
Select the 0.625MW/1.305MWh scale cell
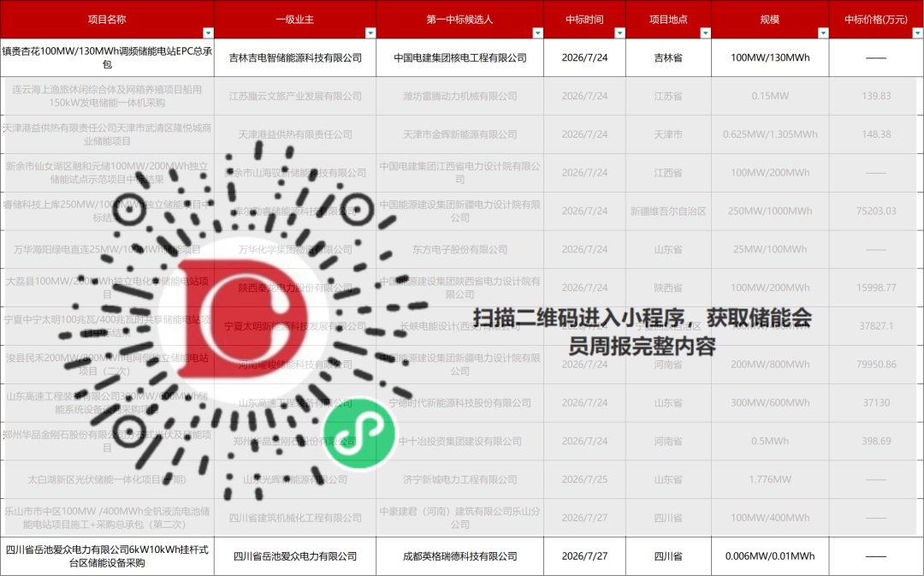tap(770, 134)
